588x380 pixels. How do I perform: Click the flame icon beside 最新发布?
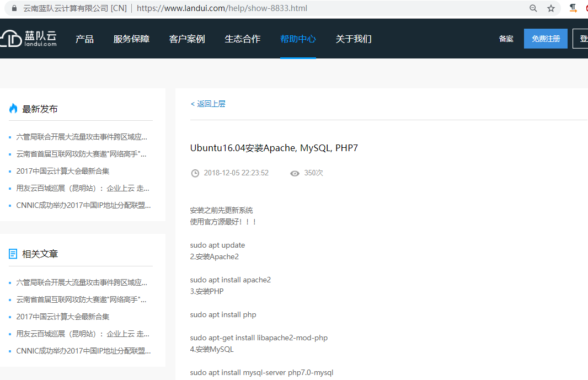tap(13, 109)
